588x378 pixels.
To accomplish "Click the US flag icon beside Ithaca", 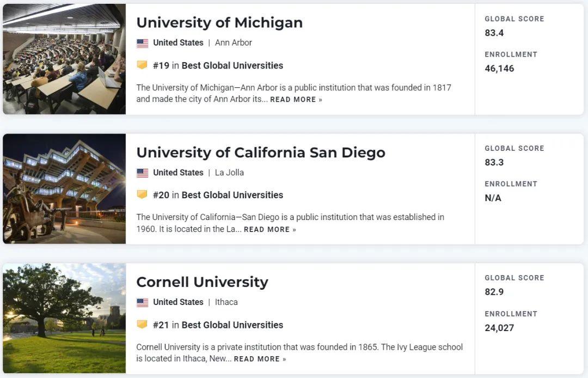I will pos(142,302).
